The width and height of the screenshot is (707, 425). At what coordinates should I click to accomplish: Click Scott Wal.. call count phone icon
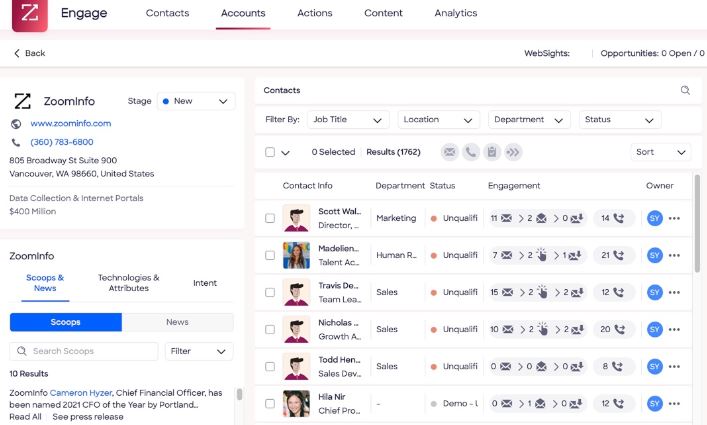coord(619,218)
